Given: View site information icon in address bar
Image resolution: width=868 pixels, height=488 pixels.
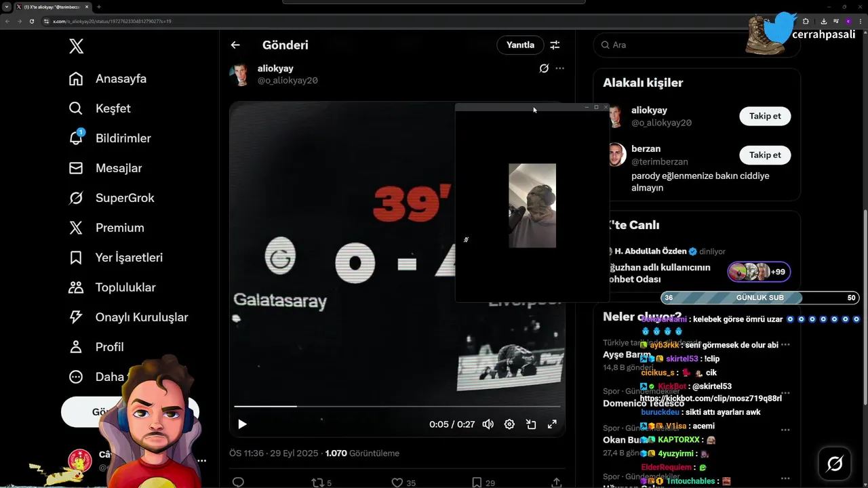Looking at the screenshot, I should point(46,21).
